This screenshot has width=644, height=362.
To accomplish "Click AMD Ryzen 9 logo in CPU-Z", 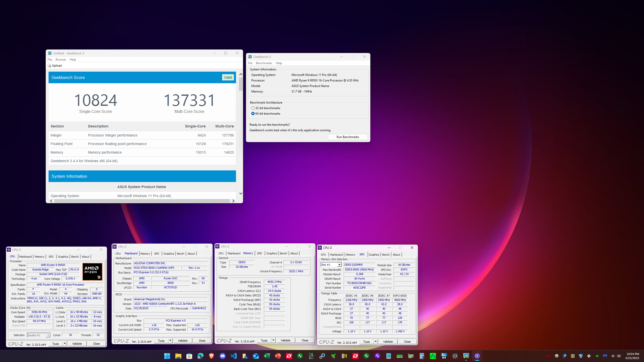I will click(92, 272).
